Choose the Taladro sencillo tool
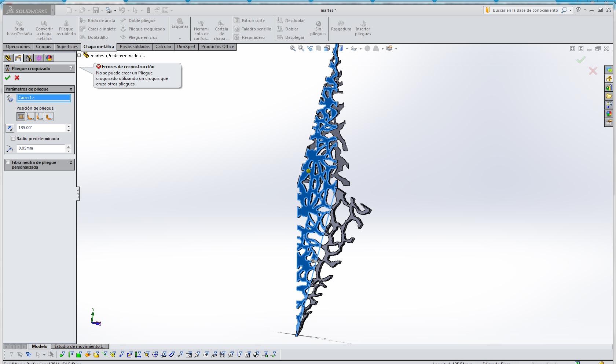616x364 pixels. 253,29
